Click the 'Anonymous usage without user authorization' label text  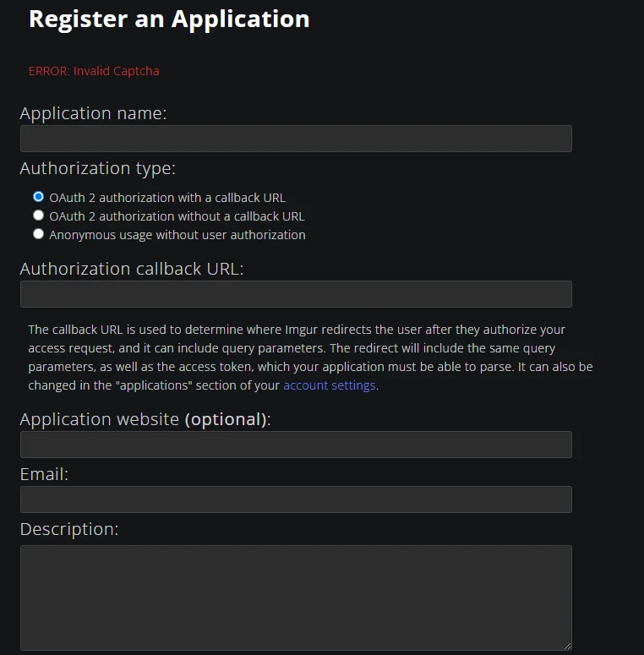tap(177, 235)
